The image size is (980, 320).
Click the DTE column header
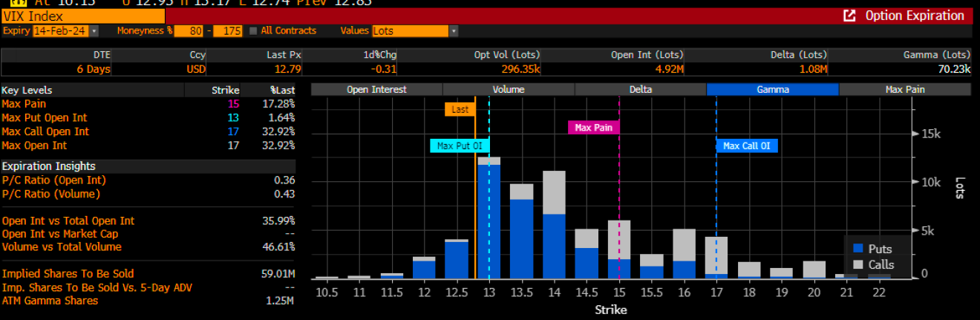coord(102,55)
